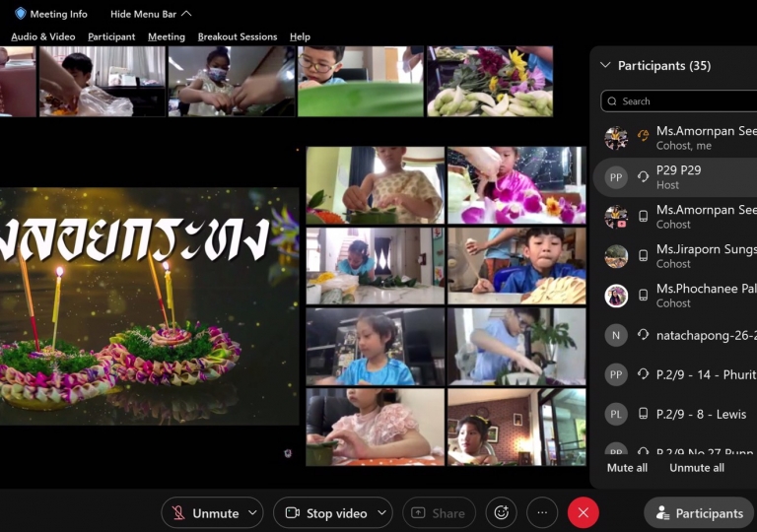757x532 pixels.
Task: Select top video of flowers and bananas
Action: point(490,82)
